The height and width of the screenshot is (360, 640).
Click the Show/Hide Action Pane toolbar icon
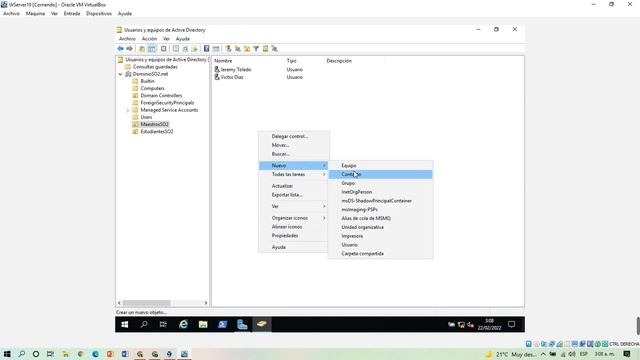pos(216,49)
